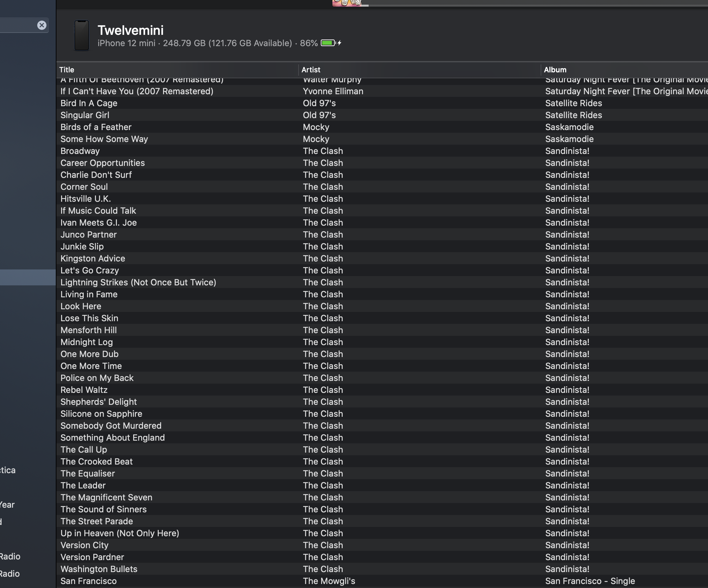
Task: Select The Magnificent Seven track row
Action: point(106,497)
